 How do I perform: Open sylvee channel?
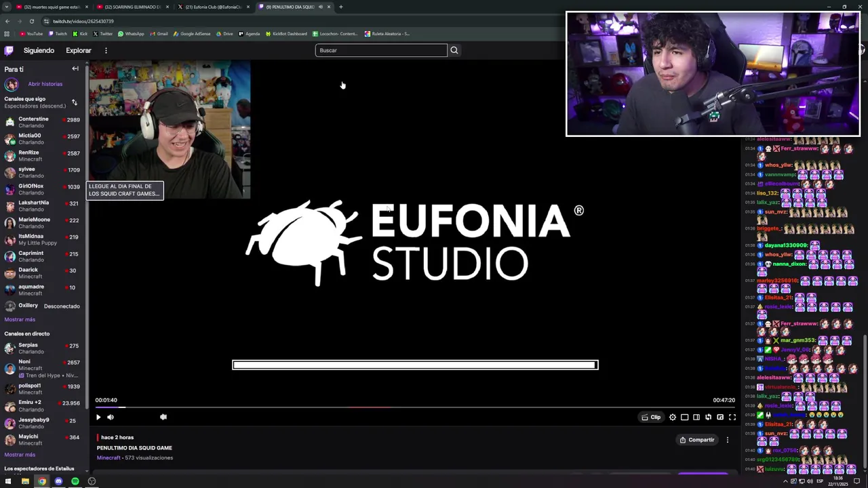click(x=42, y=172)
